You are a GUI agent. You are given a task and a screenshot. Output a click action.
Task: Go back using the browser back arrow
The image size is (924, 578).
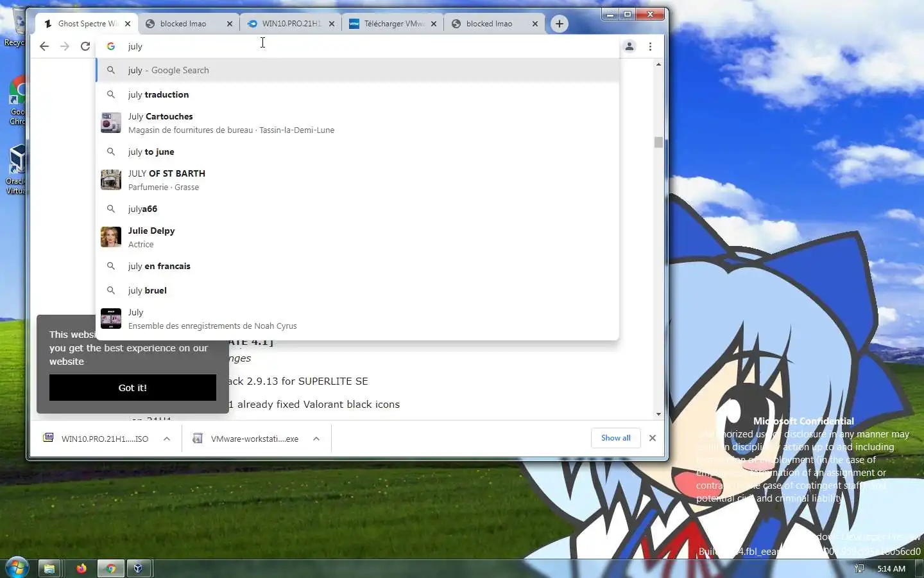(44, 46)
